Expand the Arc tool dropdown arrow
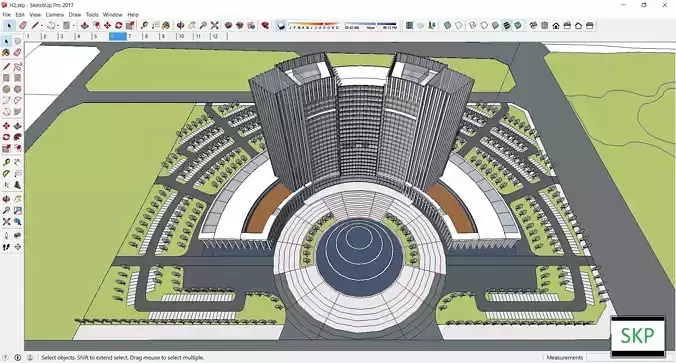The height and width of the screenshot is (363, 676). pyautogui.click(x=58, y=26)
